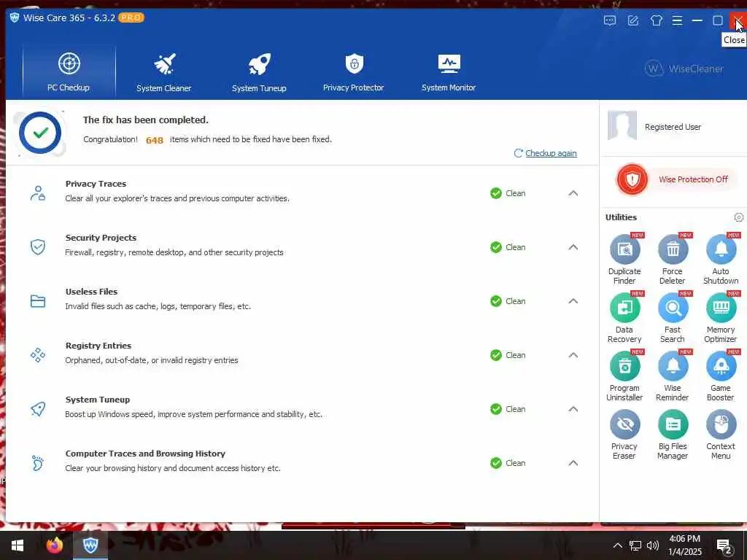Open the Duplicate Finder utility
747x560 pixels.
(x=624, y=260)
